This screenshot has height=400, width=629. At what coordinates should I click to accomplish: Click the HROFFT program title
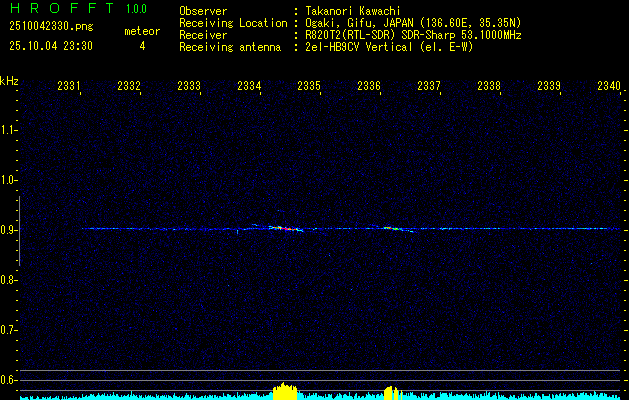coord(62,8)
